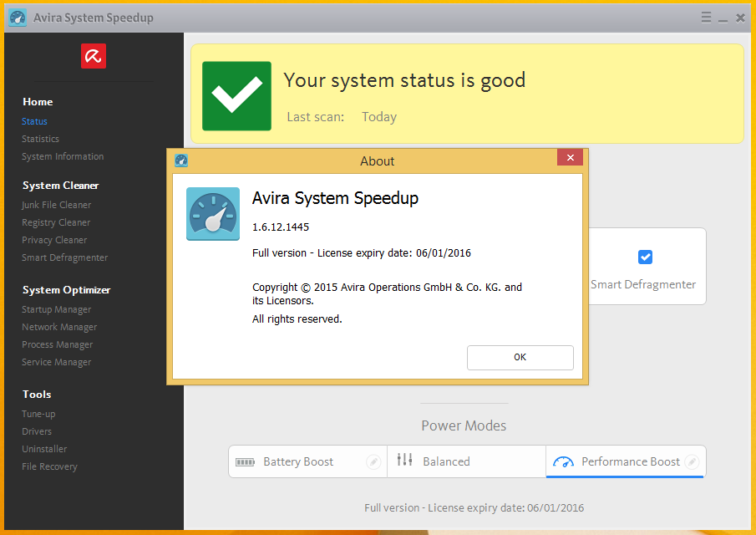This screenshot has height=535, width=756.
Task: Uncheck the Smart Defragmenter checkbox
Action: pyautogui.click(x=645, y=257)
